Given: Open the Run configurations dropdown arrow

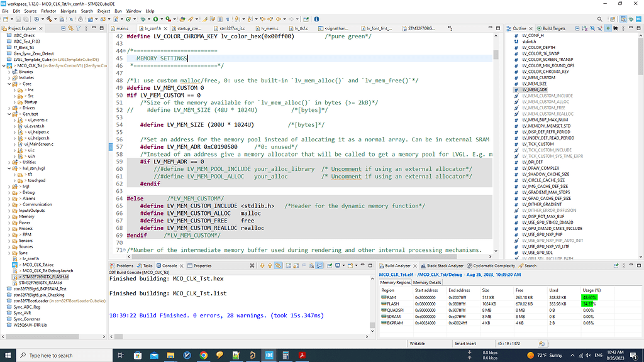Looking at the screenshot, I should pos(161,20).
